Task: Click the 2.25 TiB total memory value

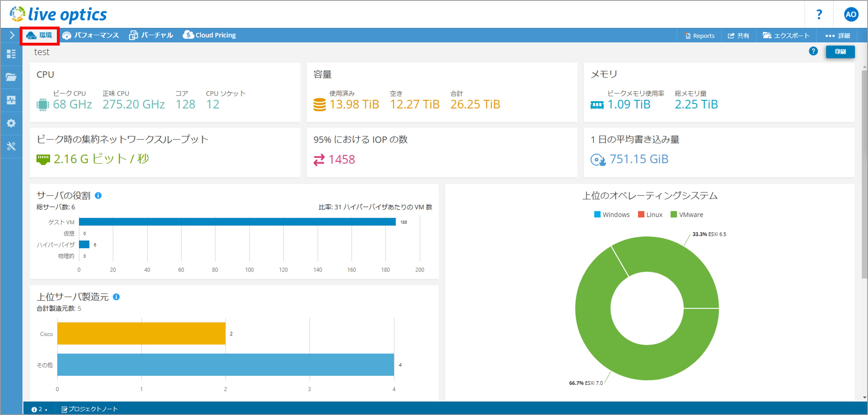Action: point(696,105)
